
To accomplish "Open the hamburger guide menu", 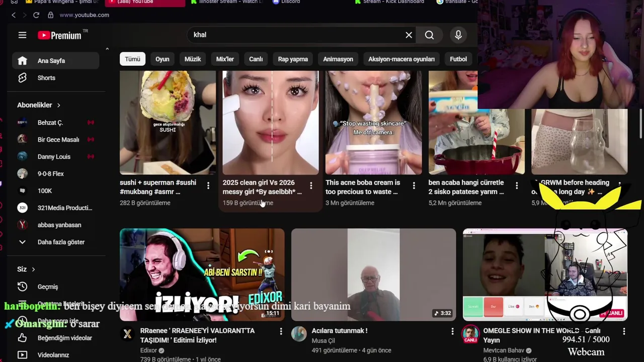I will click(22, 35).
